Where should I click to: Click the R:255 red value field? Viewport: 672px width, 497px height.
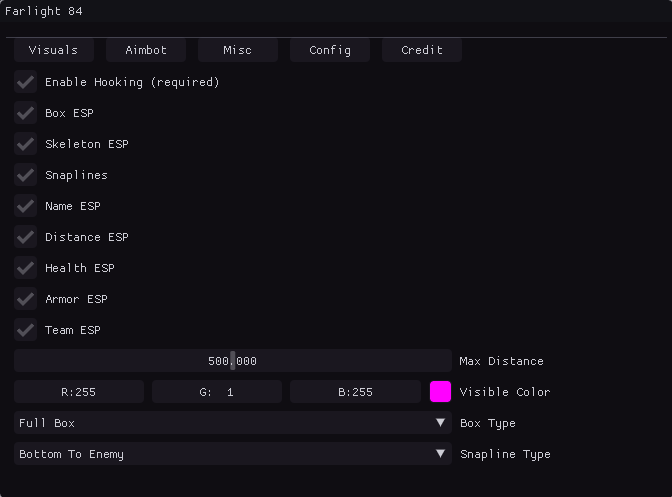[79, 392]
